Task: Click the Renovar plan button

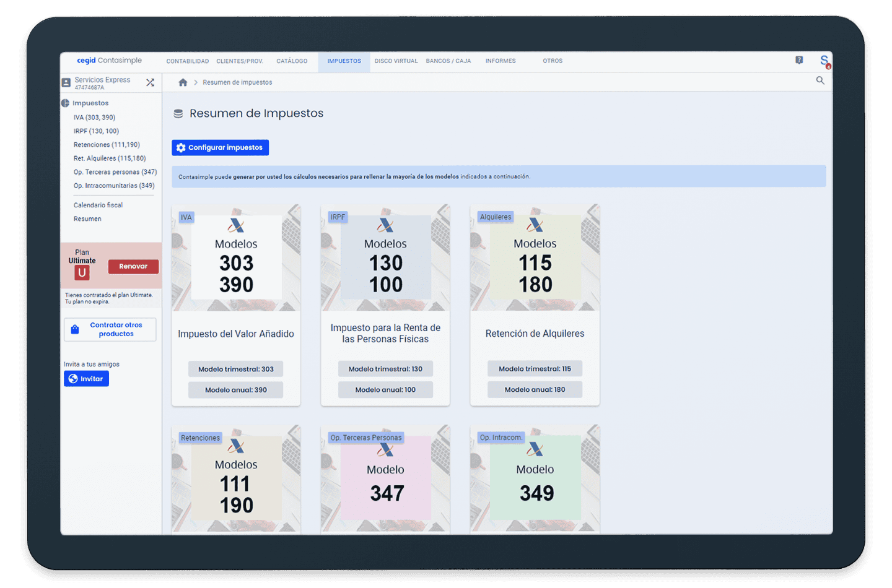Action: pyautogui.click(x=133, y=266)
